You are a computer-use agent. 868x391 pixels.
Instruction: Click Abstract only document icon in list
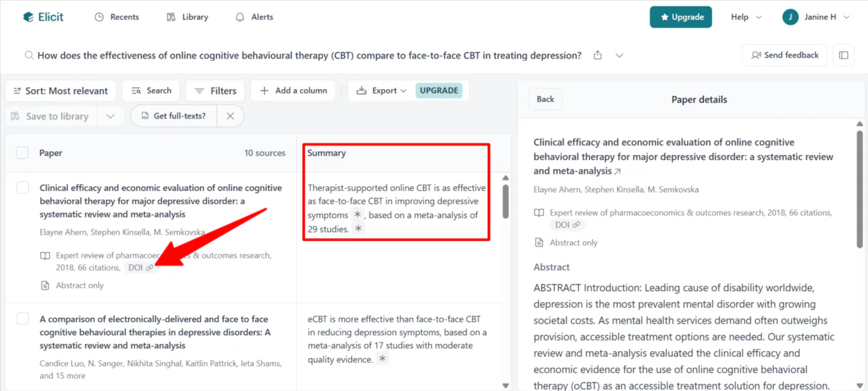(45, 285)
